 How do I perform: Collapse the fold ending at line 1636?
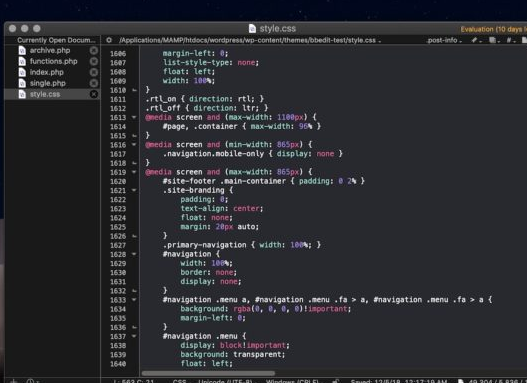134,327
